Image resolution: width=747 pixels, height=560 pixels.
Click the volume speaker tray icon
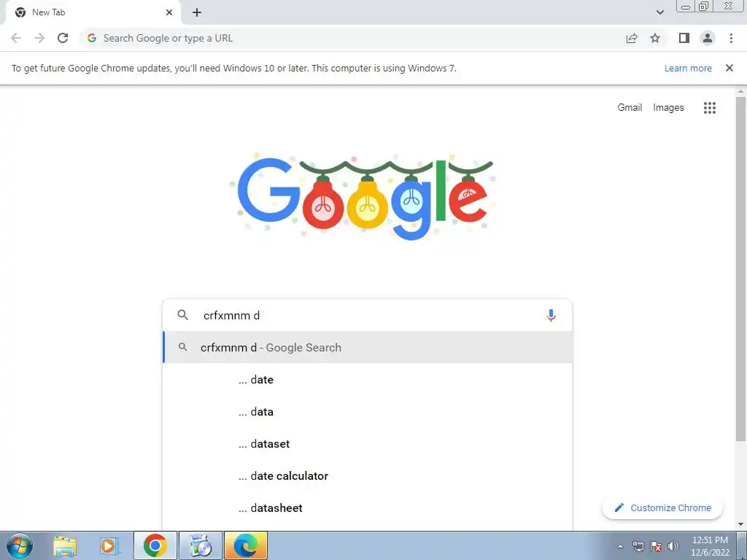[x=673, y=546]
